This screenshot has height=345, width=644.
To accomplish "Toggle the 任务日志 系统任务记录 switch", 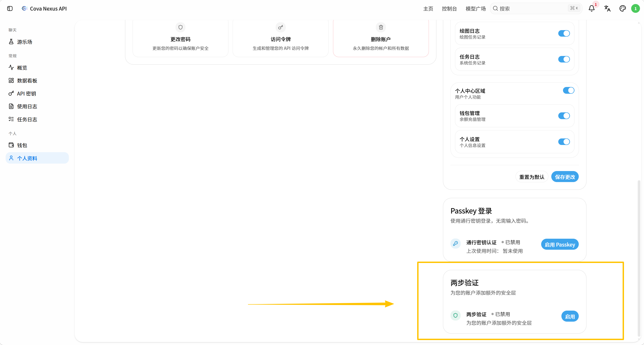I will 564,59.
